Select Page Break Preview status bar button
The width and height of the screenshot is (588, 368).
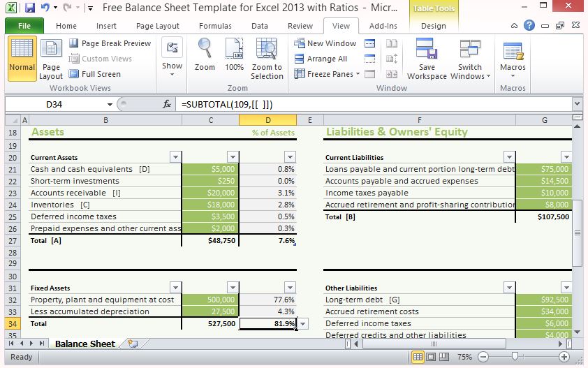click(444, 357)
